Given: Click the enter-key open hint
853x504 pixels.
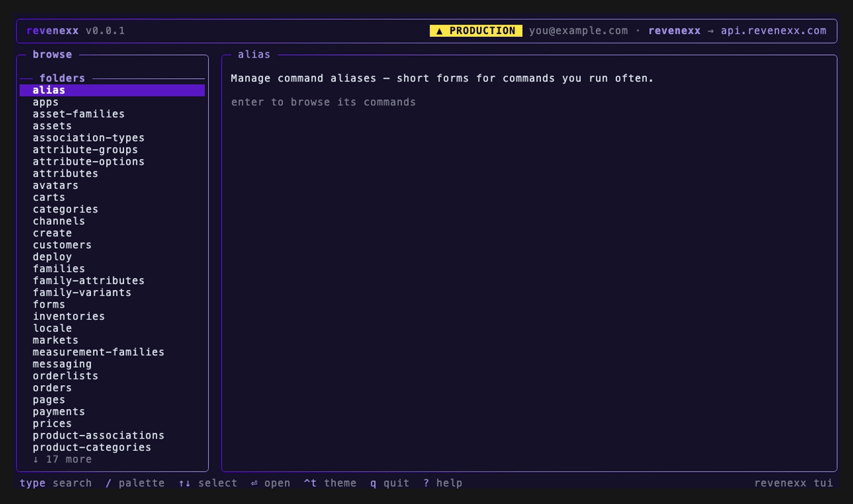Looking at the screenshot, I should coord(271,483).
